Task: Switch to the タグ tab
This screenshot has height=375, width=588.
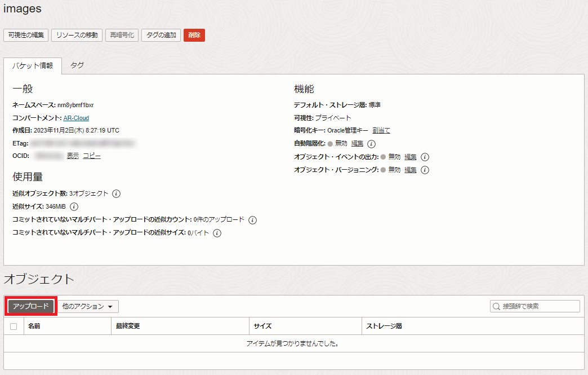Action: (x=77, y=65)
